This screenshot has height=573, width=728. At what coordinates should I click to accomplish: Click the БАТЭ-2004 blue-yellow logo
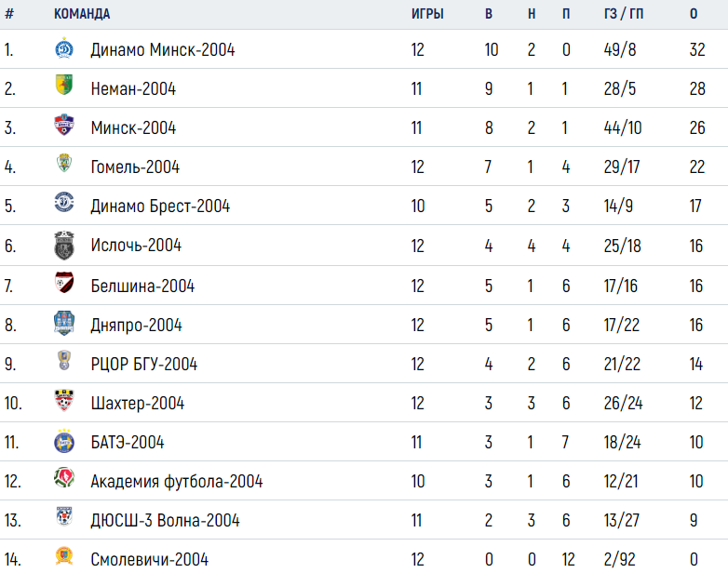[x=64, y=441]
